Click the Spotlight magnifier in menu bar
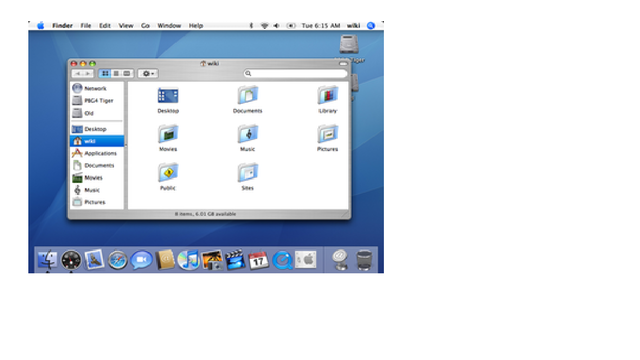640x360 pixels. [x=371, y=26]
